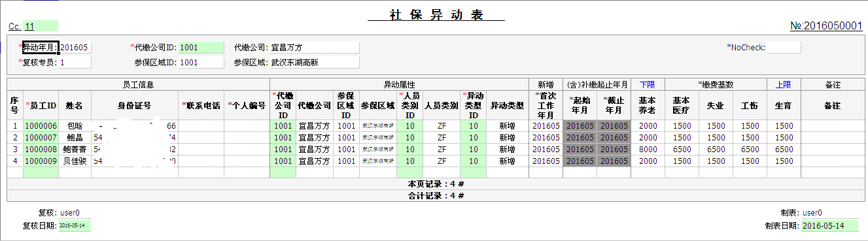Click 代缴公司ID 1001 cell in 包晗 row
The height and width of the screenshot is (241, 868).
[x=283, y=126]
